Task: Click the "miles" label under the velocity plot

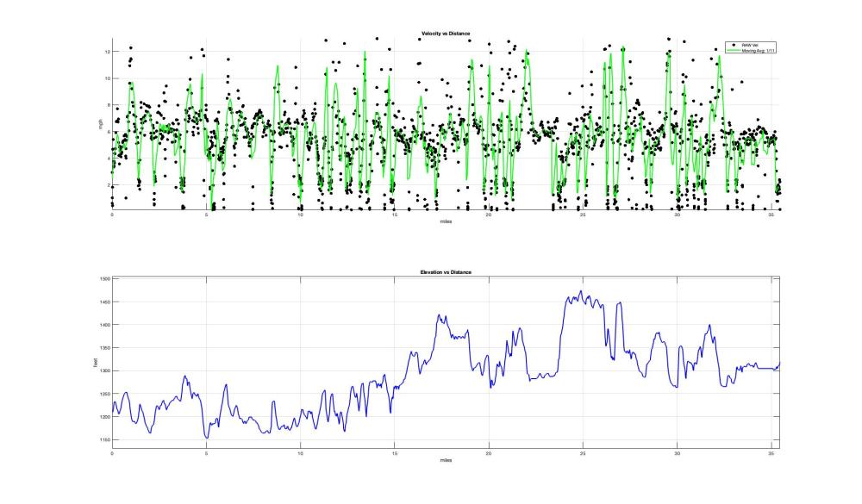Action: coord(446,221)
